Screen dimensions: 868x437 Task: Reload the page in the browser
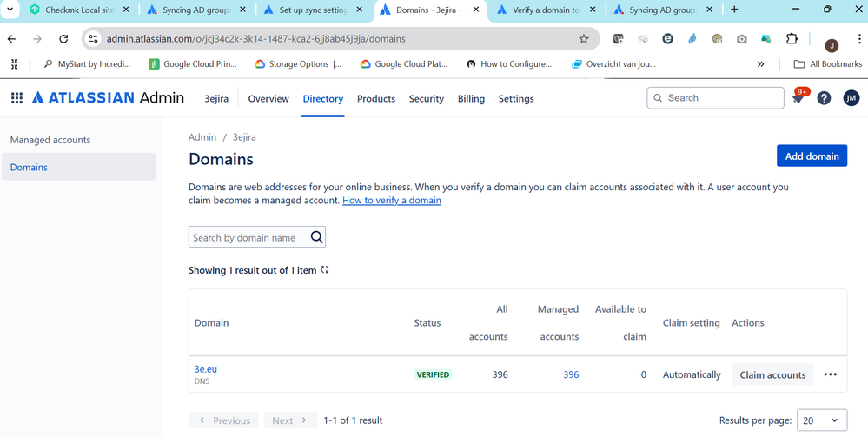(x=63, y=39)
